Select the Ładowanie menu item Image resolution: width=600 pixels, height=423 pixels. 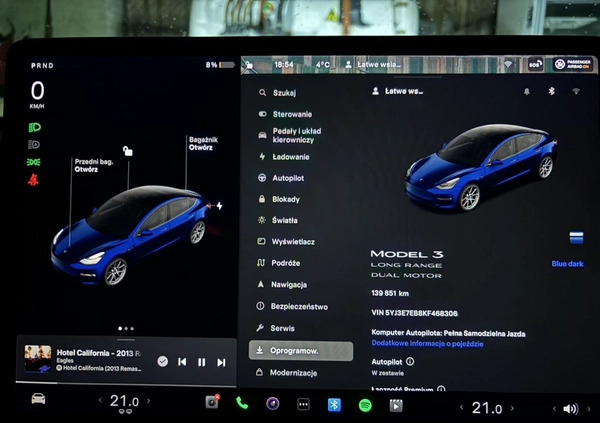tap(284, 157)
